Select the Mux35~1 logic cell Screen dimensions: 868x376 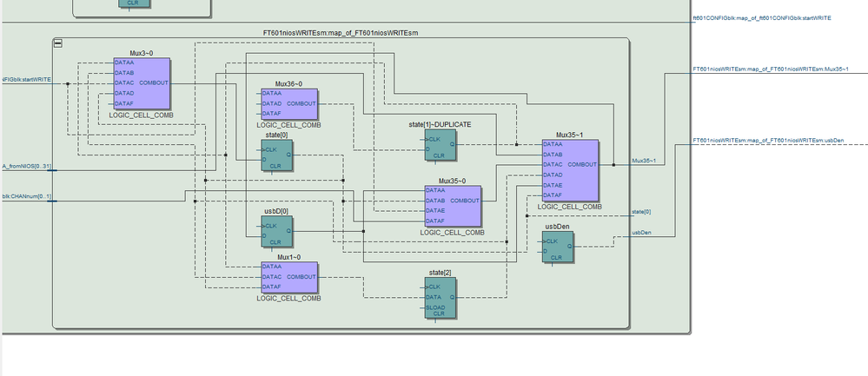[570, 170]
